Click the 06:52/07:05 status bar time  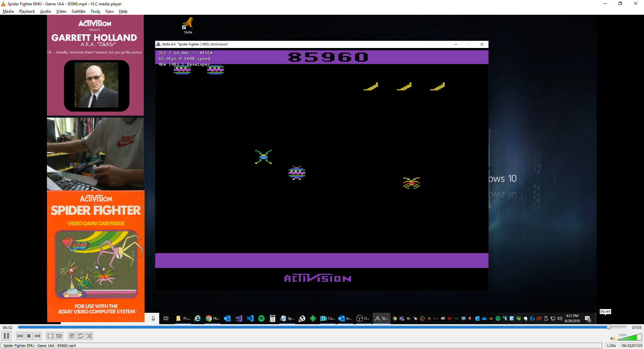(632, 346)
